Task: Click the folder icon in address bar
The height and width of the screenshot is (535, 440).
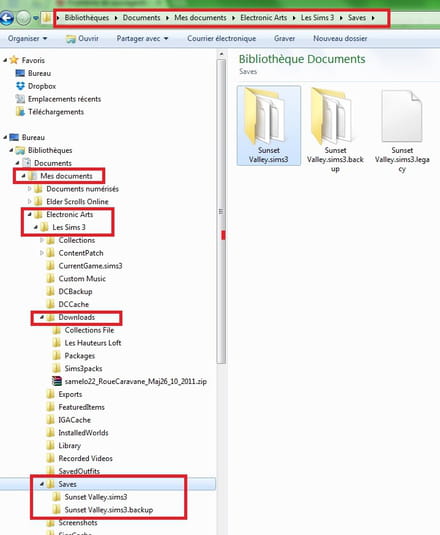Action: (46, 18)
